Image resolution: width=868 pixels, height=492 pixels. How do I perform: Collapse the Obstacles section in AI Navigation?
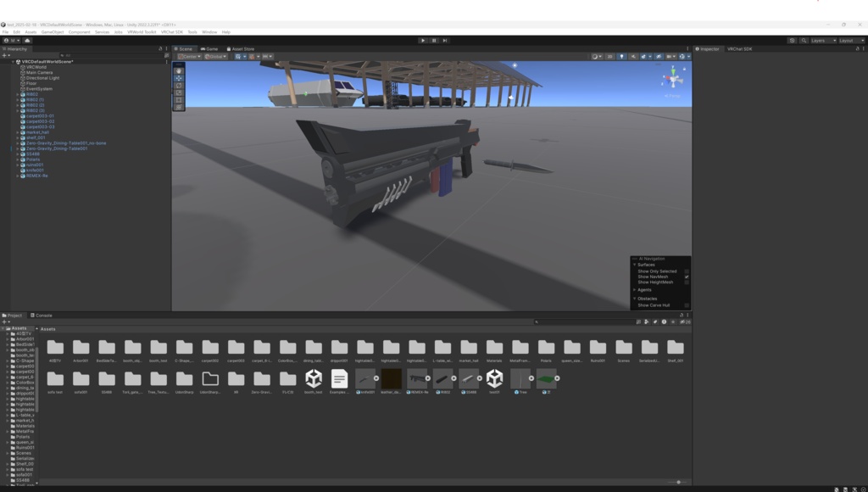[x=634, y=299]
